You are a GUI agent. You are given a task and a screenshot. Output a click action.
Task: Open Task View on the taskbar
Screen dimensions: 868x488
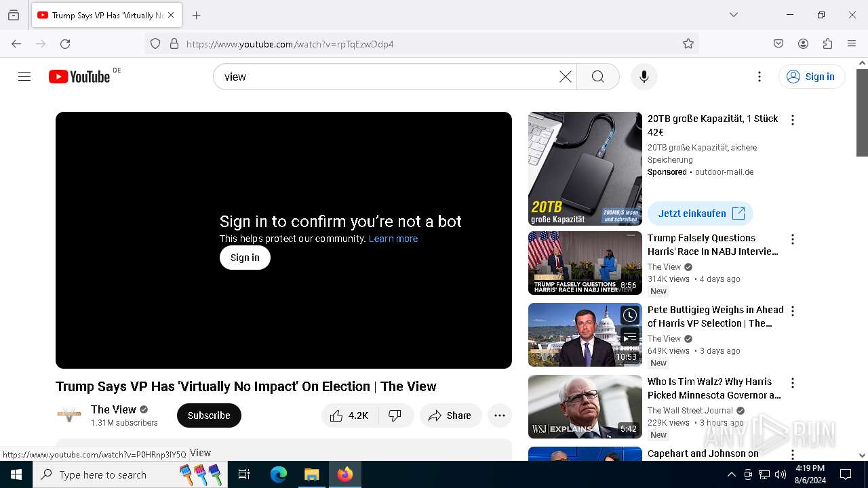(x=244, y=474)
